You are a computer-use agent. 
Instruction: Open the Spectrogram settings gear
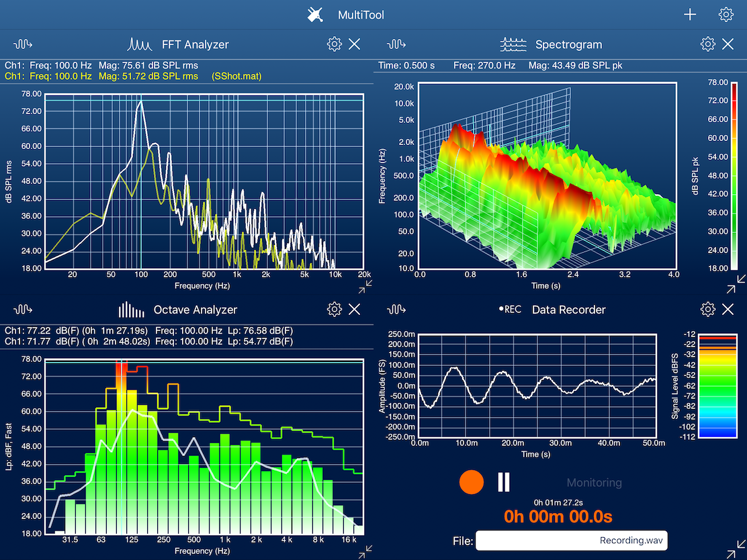tap(707, 44)
